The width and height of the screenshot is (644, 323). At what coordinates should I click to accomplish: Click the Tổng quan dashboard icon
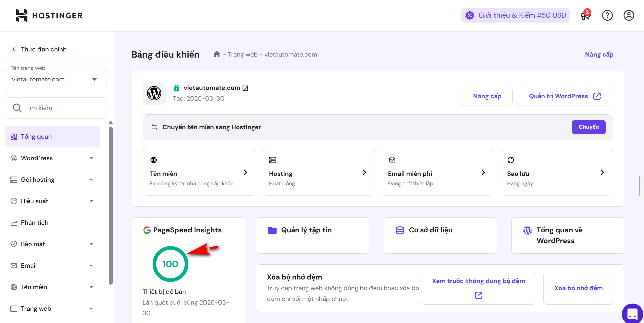pos(14,137)
